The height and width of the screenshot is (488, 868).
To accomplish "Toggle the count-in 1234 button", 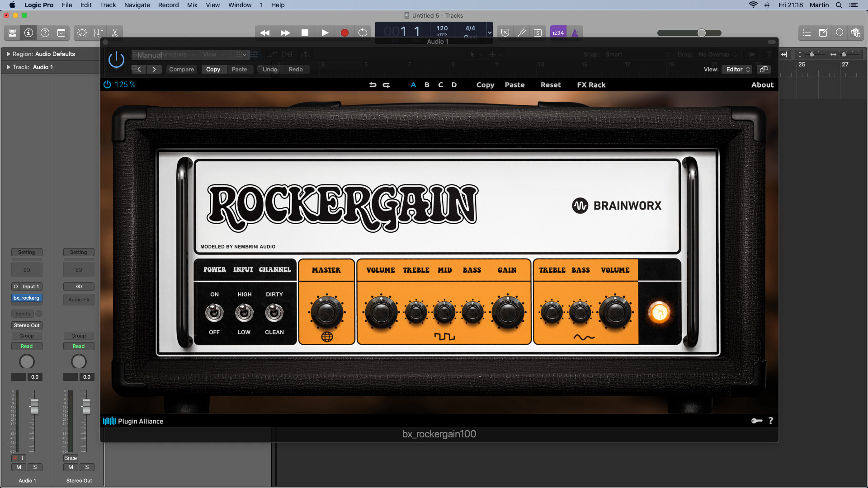I will [558, 33].
